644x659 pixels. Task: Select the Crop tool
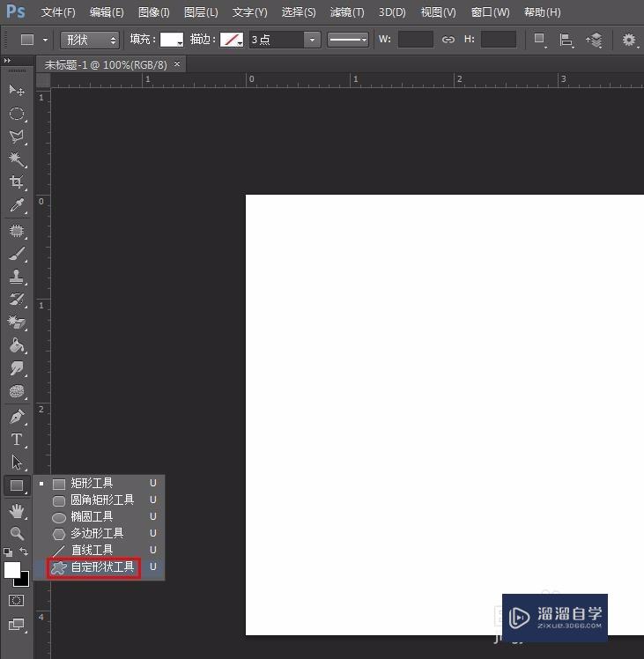pos(17,182)
